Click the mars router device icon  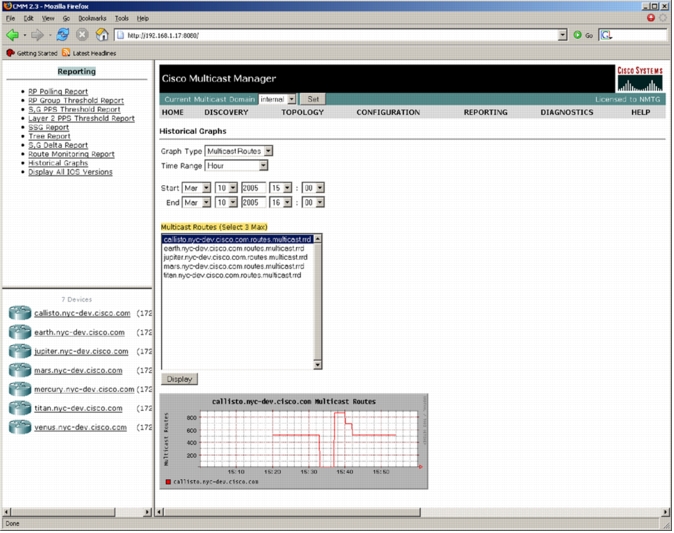[x=20, y=370]
